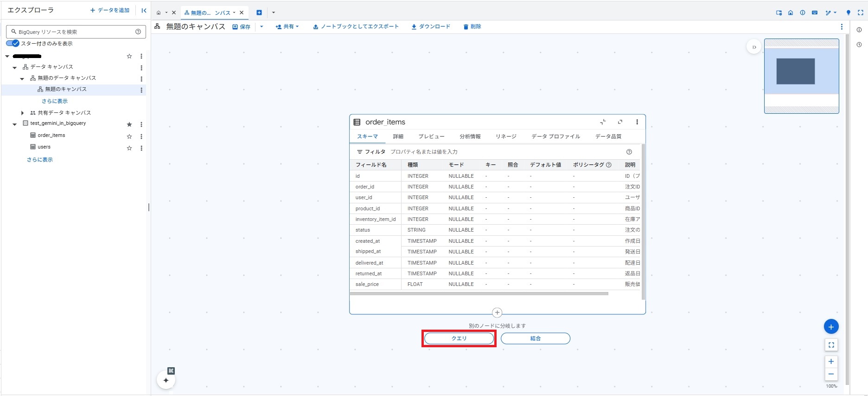Open the データ プロファイル tab

(555, 136)
